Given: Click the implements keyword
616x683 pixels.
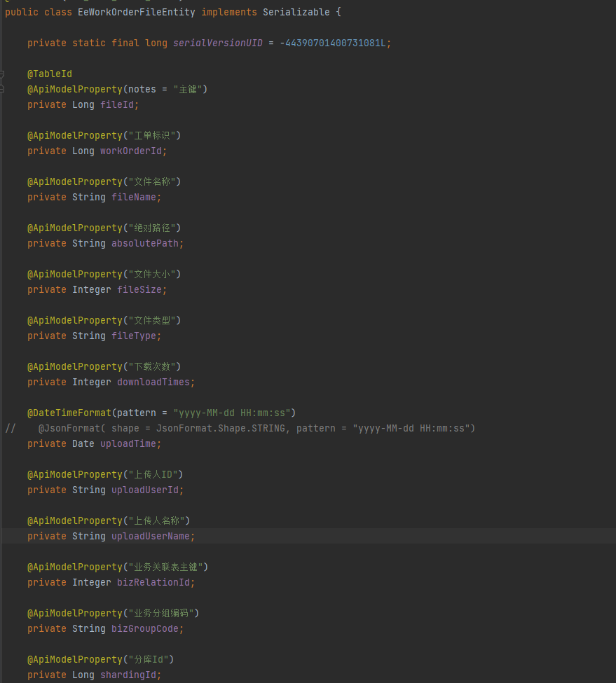Looking at the screenshot, I should coord(229,12).
